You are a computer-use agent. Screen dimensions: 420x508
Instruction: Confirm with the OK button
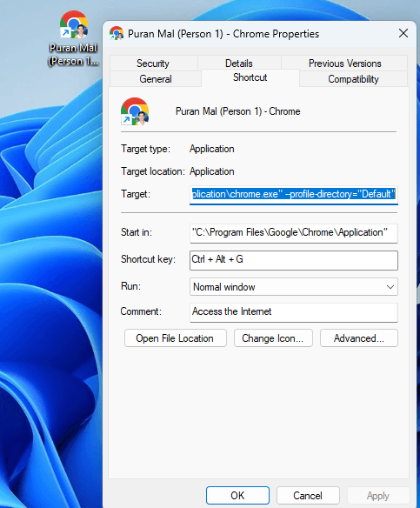click(237, 495)
